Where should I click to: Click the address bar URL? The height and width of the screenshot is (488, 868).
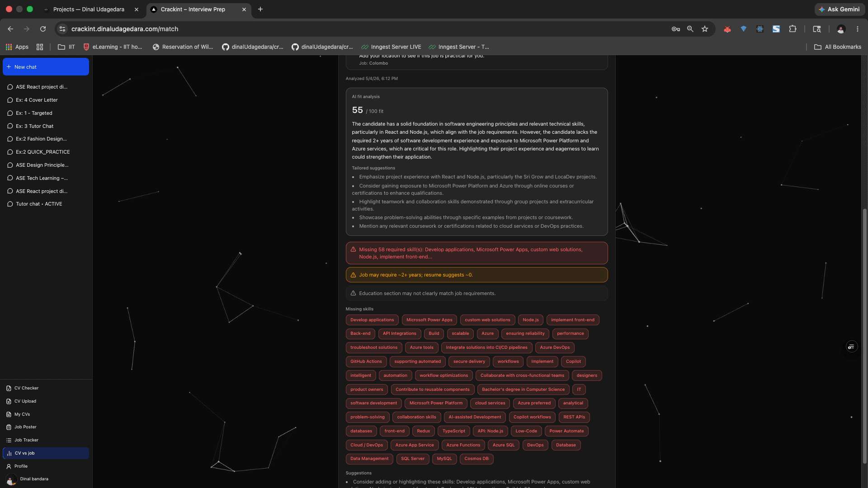(125, 29)
